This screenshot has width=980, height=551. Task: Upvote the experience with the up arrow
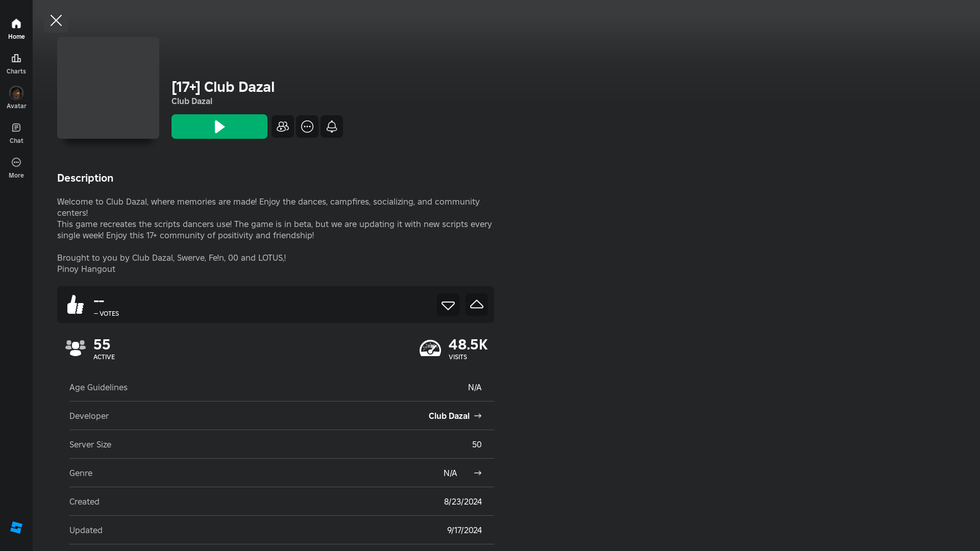coord(477,305)
